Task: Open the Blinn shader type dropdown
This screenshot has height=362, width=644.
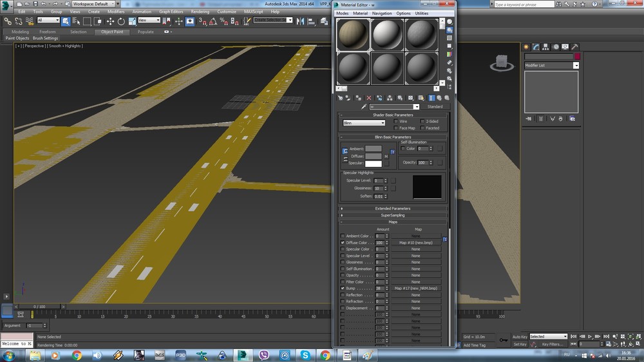Action: click(x=364, y=123)
